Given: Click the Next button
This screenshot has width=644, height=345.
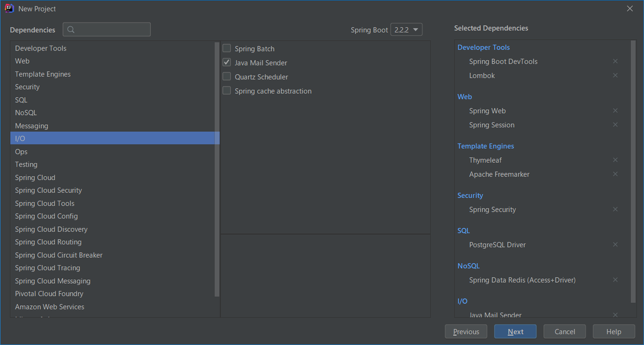Looking at the screenshot, I should tap(515, 332).
